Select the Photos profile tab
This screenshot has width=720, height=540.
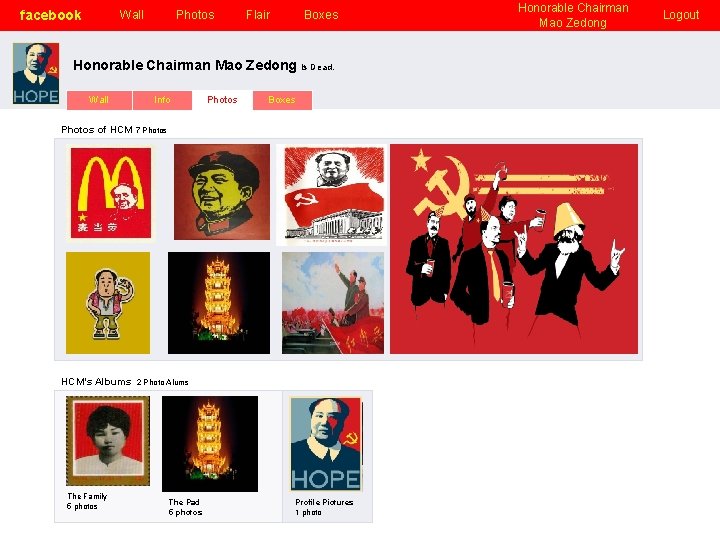[222, 100]
